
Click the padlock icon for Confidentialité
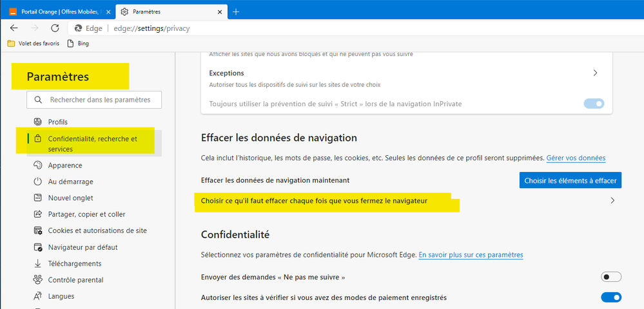point(38,139)
